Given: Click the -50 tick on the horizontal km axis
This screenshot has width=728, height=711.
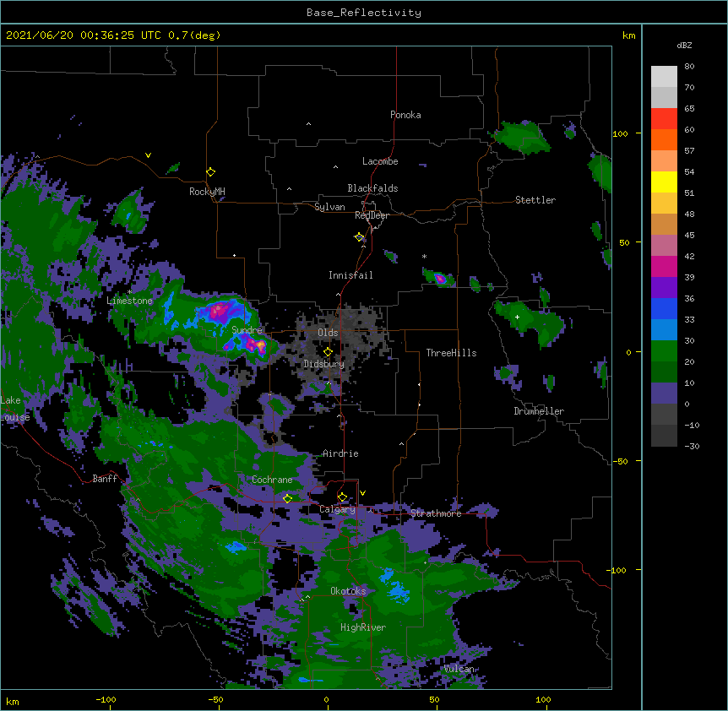Looking at the screenshot, I should (216, 699).
